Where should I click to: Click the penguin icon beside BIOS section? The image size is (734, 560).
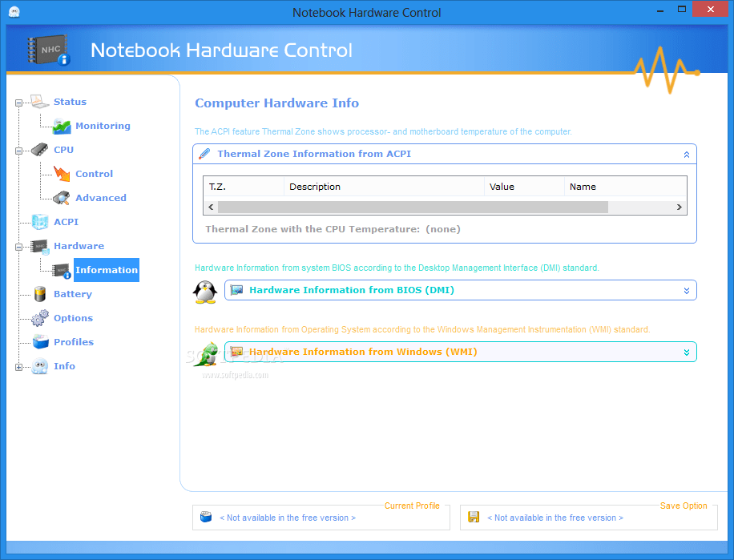click(205, 292)
